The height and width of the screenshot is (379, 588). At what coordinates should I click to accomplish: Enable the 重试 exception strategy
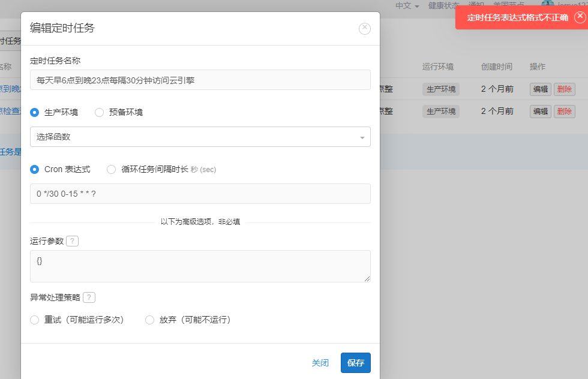click(x=34, y=320)
